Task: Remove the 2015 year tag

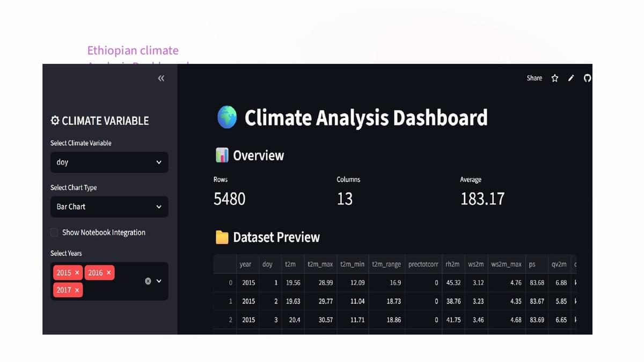Action: point(77,272)
